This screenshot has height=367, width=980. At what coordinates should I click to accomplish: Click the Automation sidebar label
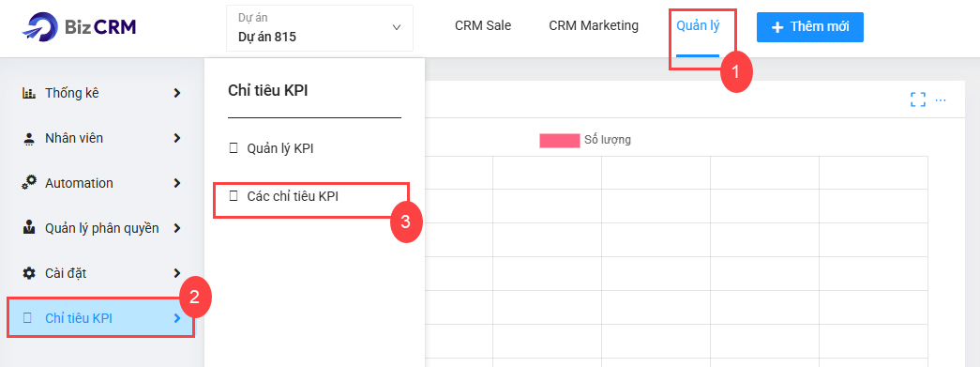tap(80, 183)
